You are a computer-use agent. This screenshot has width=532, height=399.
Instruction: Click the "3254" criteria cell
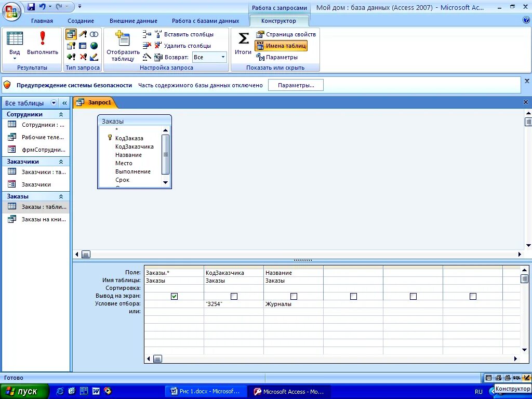234,304
